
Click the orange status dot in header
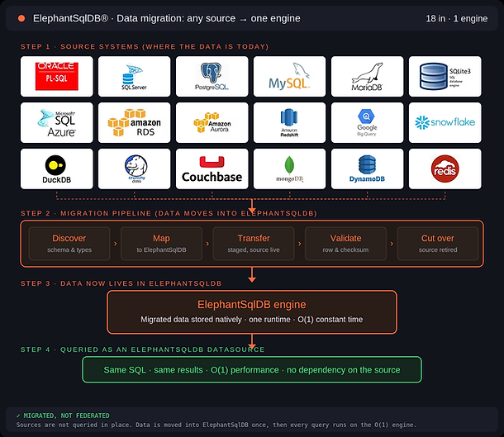[21, 18]
